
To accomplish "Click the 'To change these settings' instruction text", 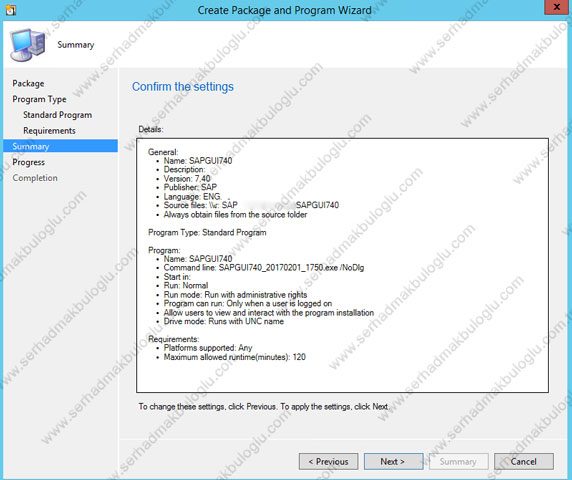I will [263, 406].
